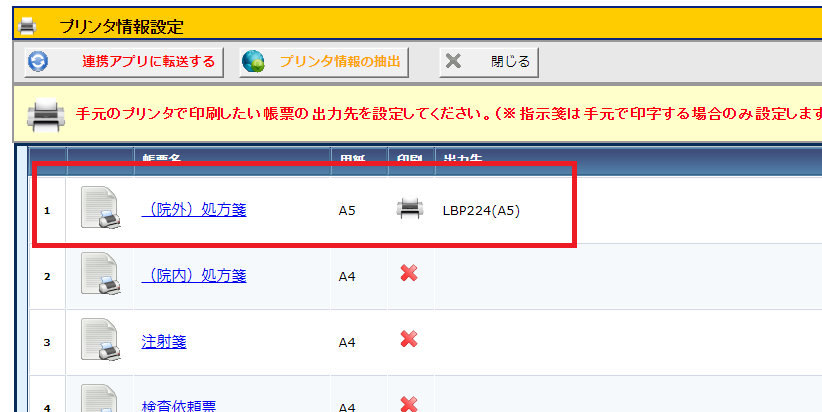
Task: Click the printer icon in the yellow notice
Action: 46,114
